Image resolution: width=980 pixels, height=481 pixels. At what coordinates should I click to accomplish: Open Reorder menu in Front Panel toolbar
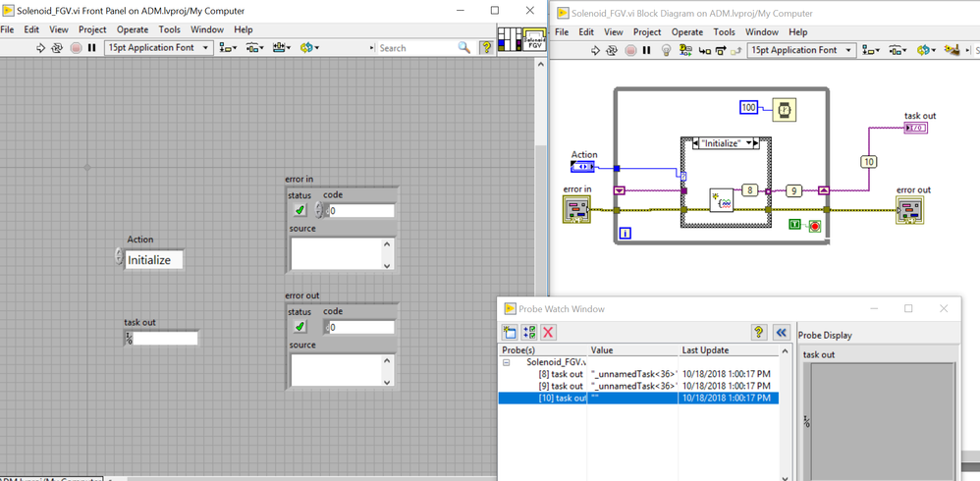309,47
